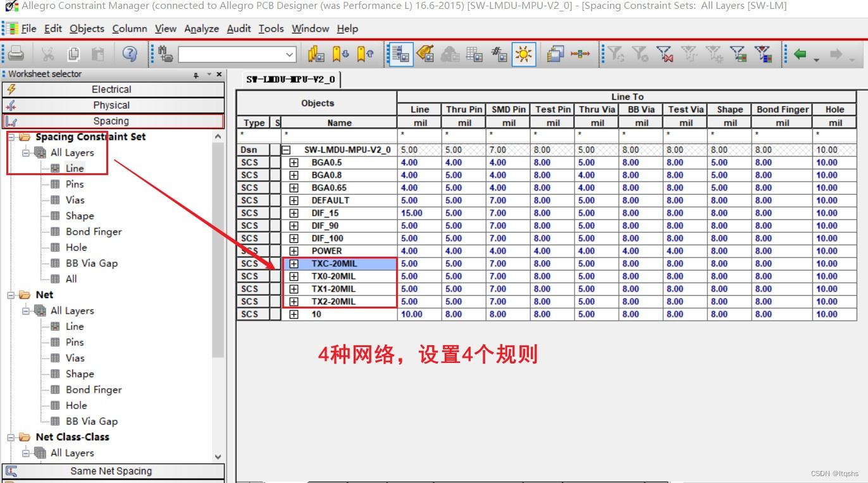
Task: Select BB Via Gap worksheet under Net
Action: point(92,421)
